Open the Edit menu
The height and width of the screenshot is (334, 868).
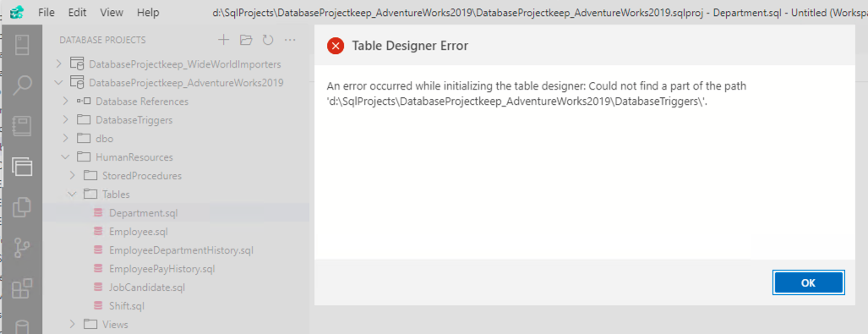pos(77,12)
